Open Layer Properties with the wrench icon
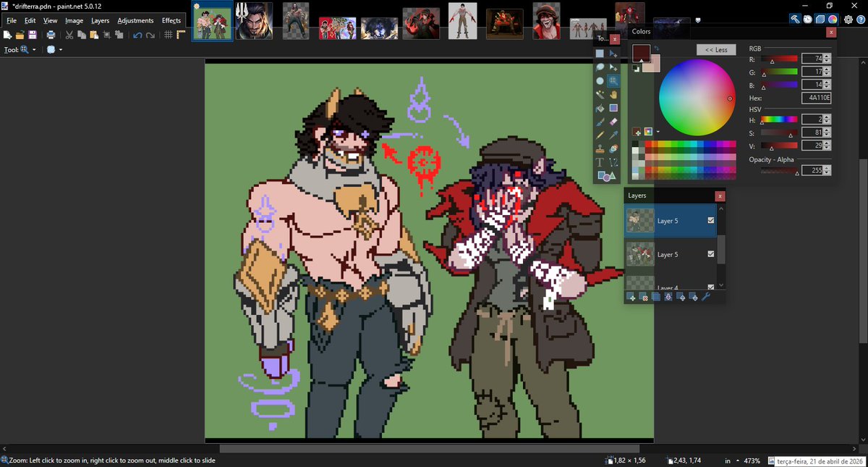The image size is (868, 467). click(706, 296)
